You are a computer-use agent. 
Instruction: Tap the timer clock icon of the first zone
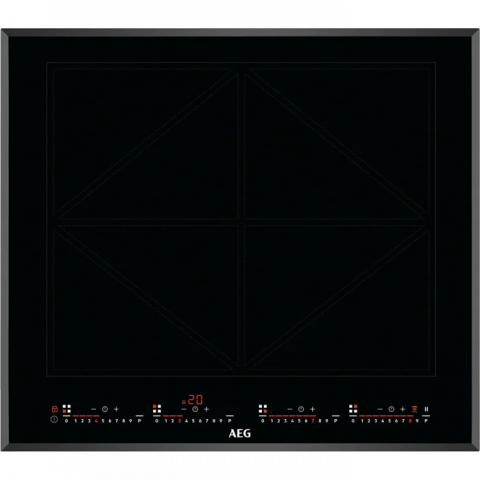105,409
